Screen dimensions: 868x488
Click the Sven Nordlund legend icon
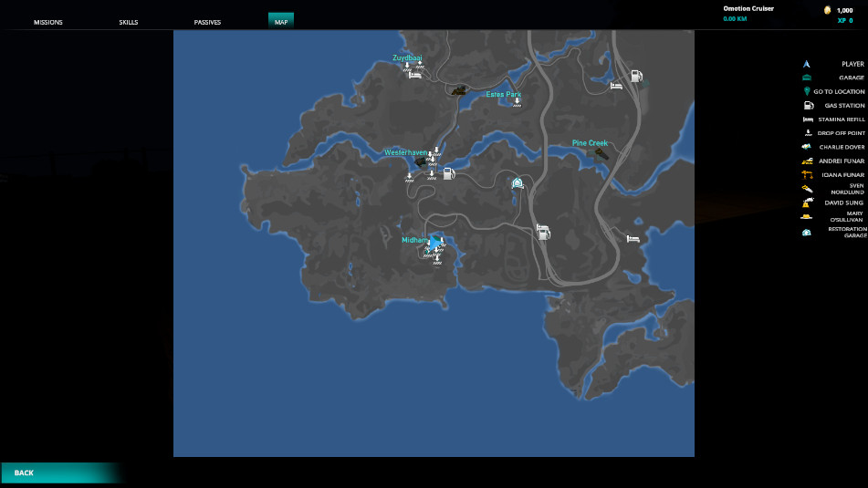click(807, 189)
